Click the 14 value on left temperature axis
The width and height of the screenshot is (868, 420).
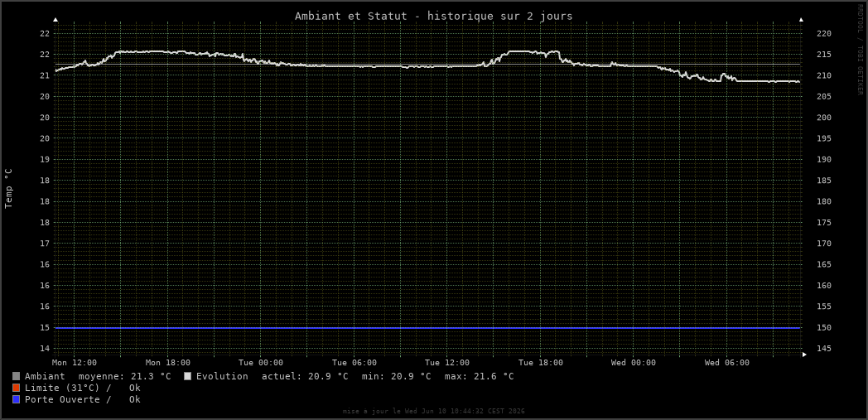(x=45, y=349)
